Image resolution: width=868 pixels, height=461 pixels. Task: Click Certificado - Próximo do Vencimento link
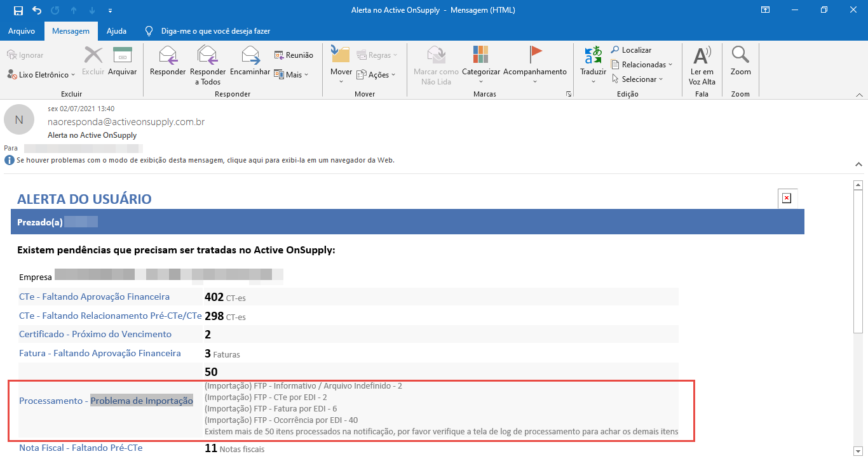[95, 334]
